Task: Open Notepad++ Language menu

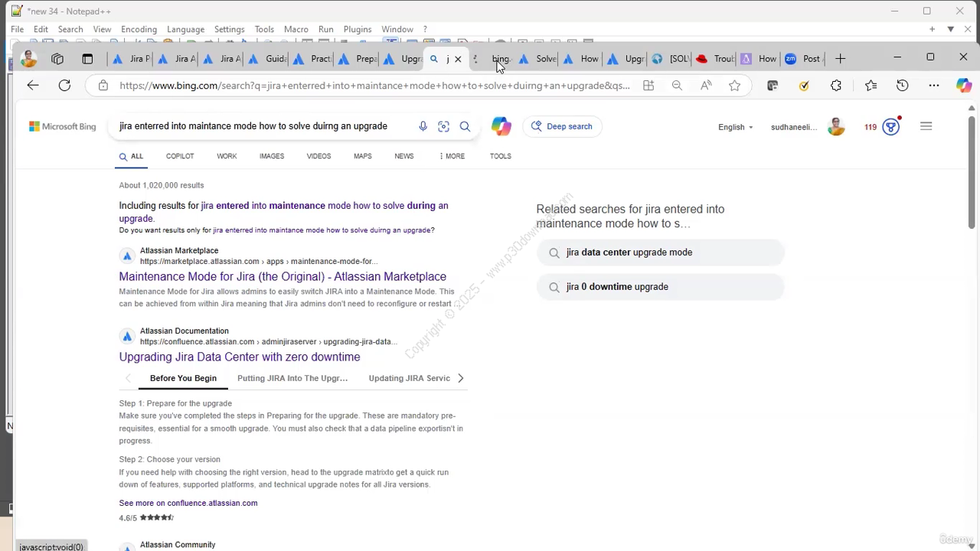Action: [185, 29]
